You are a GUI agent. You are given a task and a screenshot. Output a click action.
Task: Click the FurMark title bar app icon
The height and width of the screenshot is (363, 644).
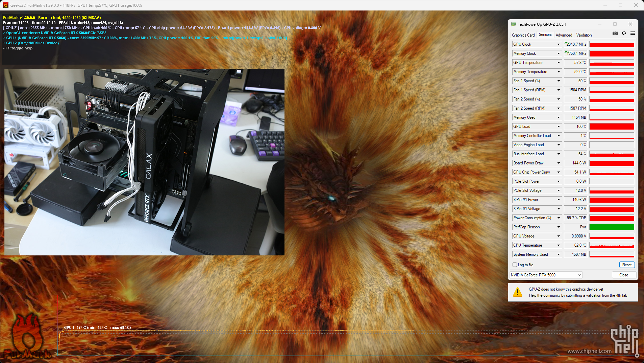tap(6, 5)
